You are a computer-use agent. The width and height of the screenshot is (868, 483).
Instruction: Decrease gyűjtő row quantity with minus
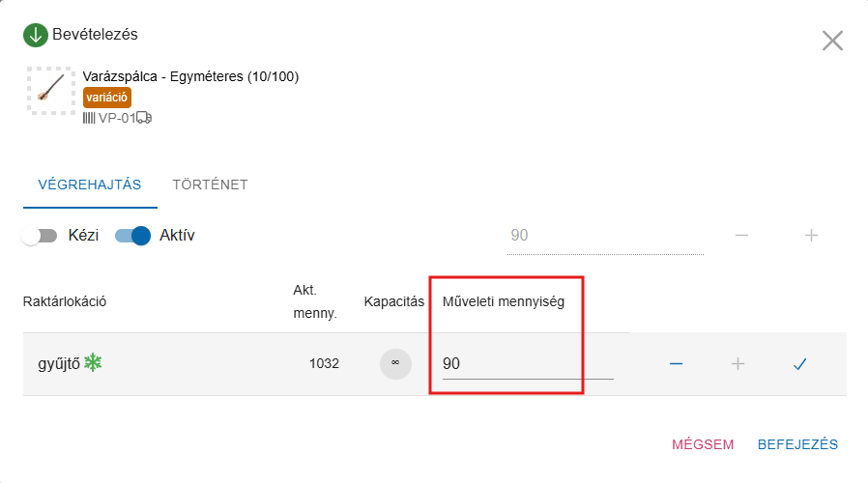click(677, 364)
